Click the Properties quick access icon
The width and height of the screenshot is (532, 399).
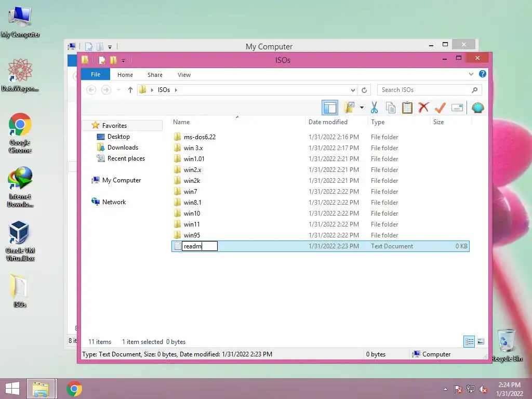[102, 60]
